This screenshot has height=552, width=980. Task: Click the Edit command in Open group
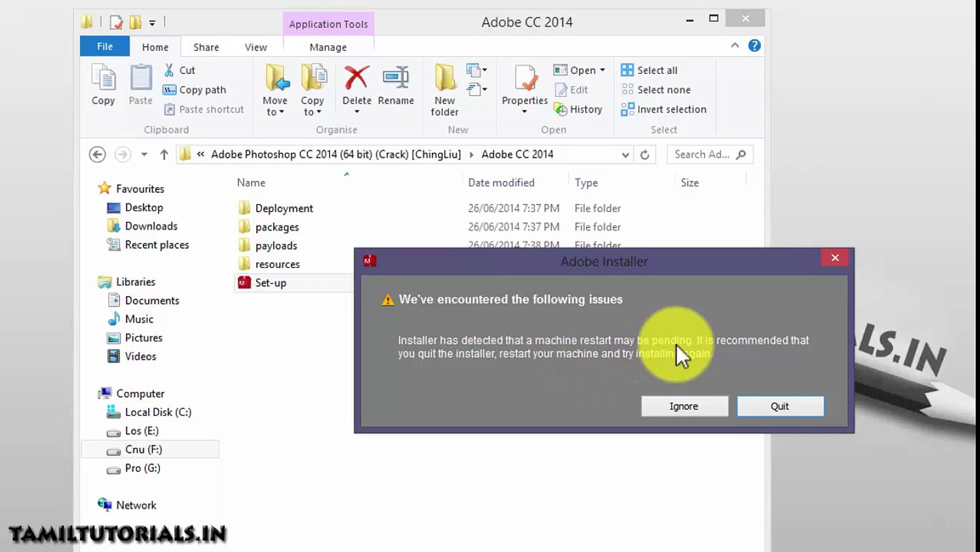572,90
